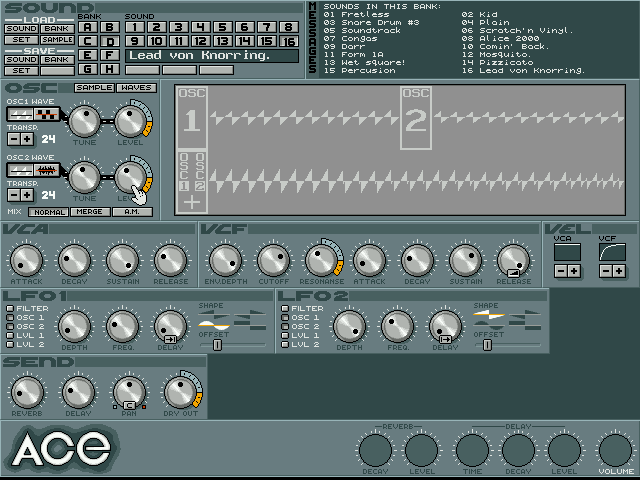Click the LFO1 offset slider
The width and height of the screenshot is (640, 480).
click(x=217, y=345)
